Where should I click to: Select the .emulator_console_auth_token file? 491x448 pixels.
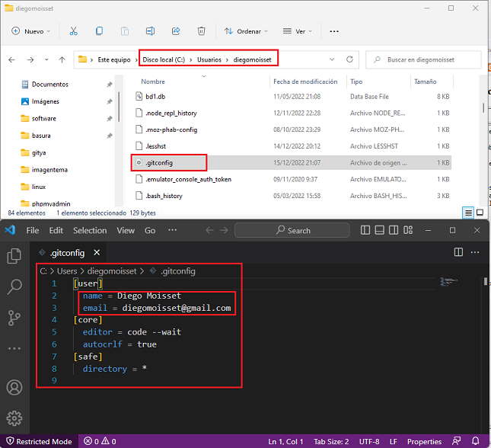pyautogui.click(x=188, y=179)
